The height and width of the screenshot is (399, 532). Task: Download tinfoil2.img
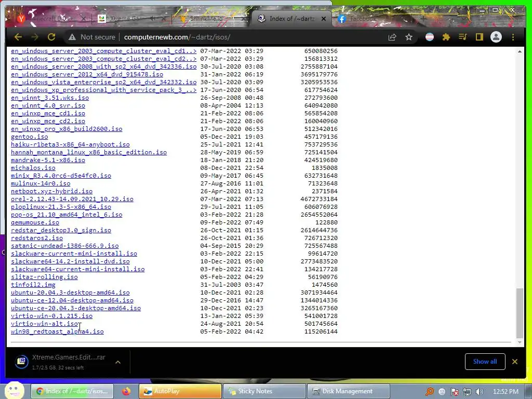(x=33, y=285)
